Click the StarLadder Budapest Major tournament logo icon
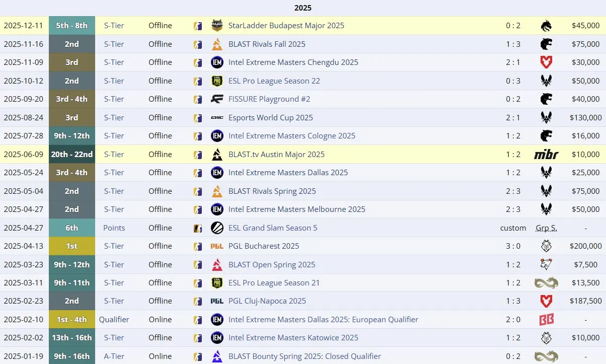 [x=217, y=26]
